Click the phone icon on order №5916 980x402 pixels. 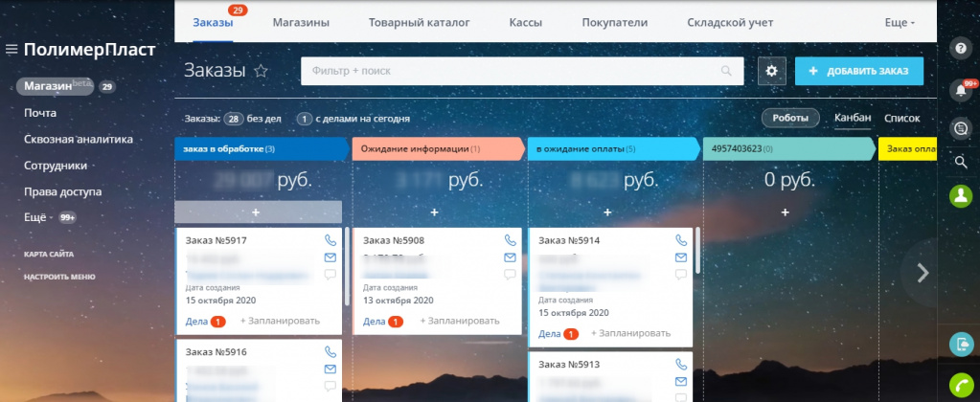coord(330,352)
